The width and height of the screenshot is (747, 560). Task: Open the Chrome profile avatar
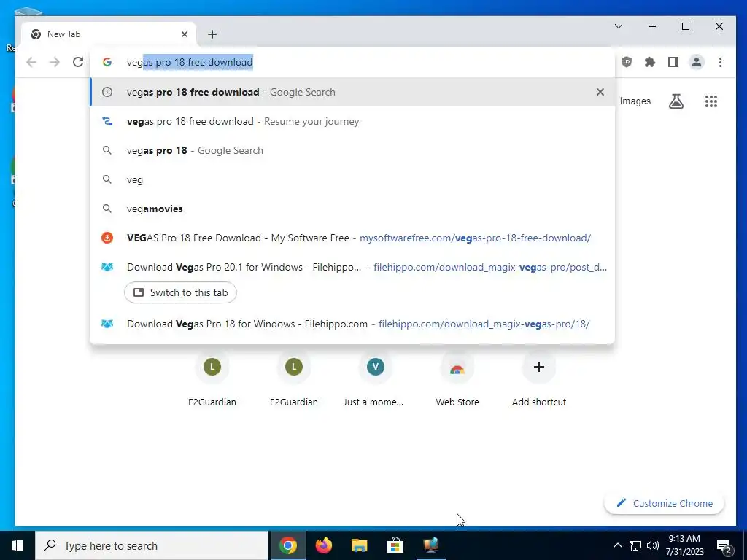click(697, 62)
